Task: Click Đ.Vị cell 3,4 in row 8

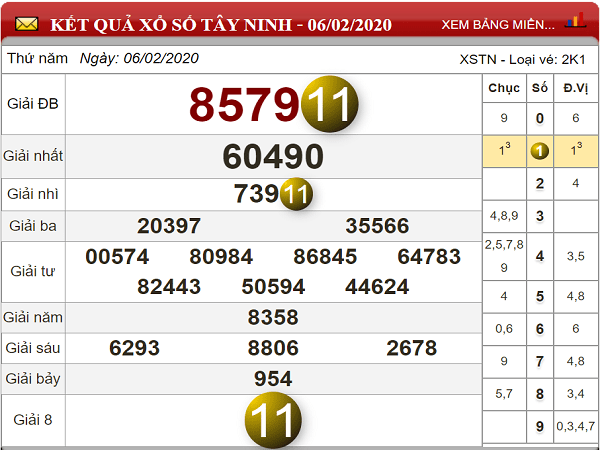Action: [x=576, y=394]
